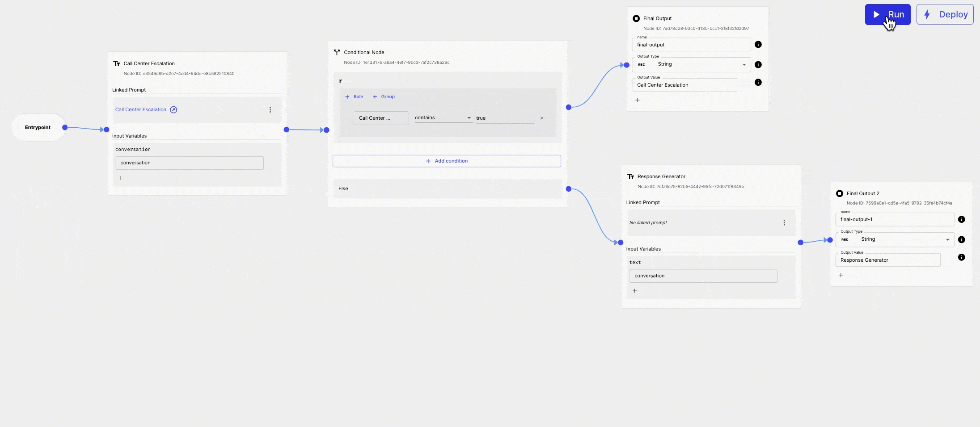Click the info icon next to final-output name
Viewport: 980px width, 427px height.
758,44
